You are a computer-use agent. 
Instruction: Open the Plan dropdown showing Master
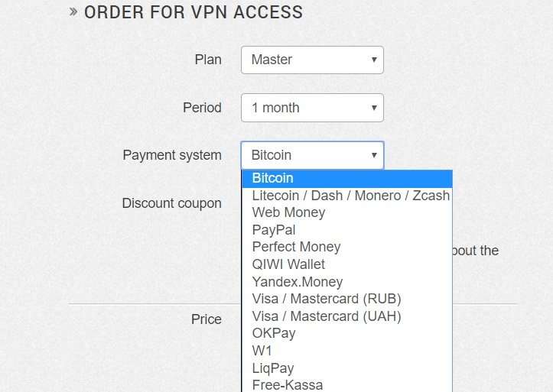click(312, 60)
